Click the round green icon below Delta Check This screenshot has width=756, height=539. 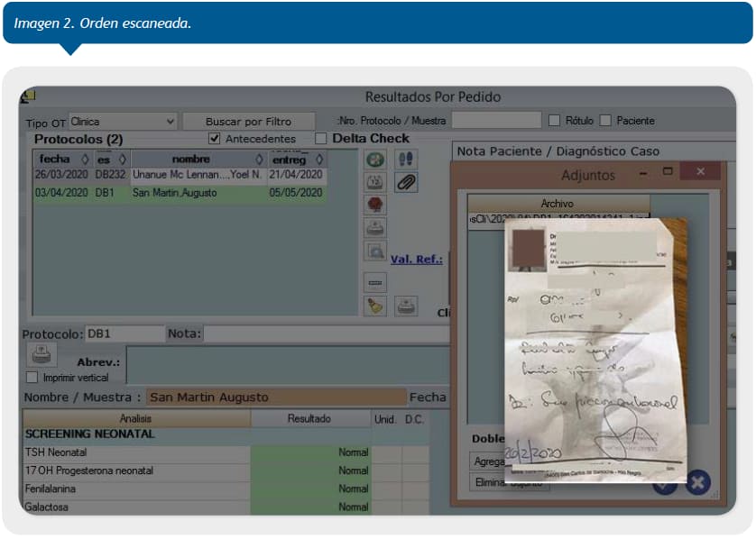(375, 160)
